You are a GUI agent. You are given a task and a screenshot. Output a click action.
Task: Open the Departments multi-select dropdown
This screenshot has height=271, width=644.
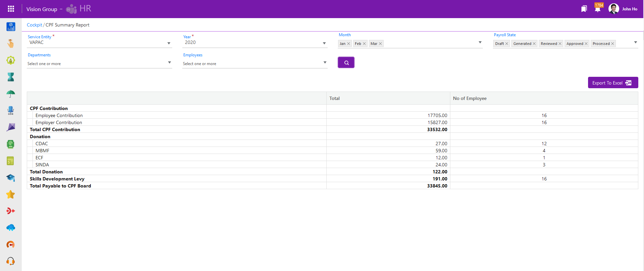[x=169, y=63]
